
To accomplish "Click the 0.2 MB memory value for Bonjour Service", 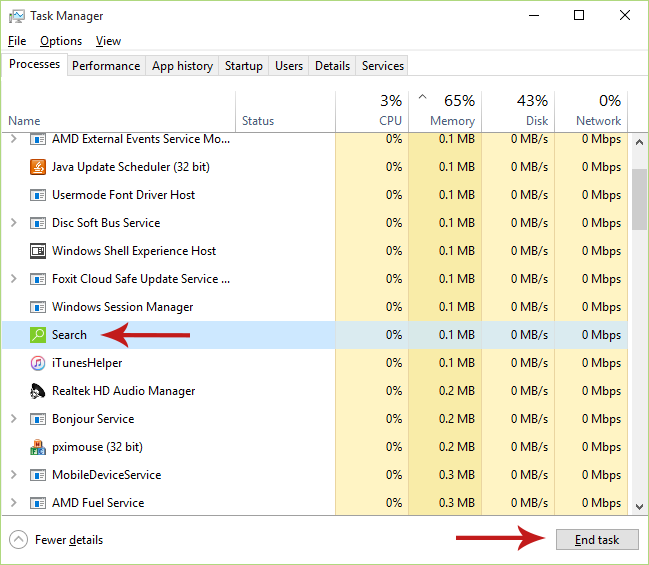I will (457, 419).
